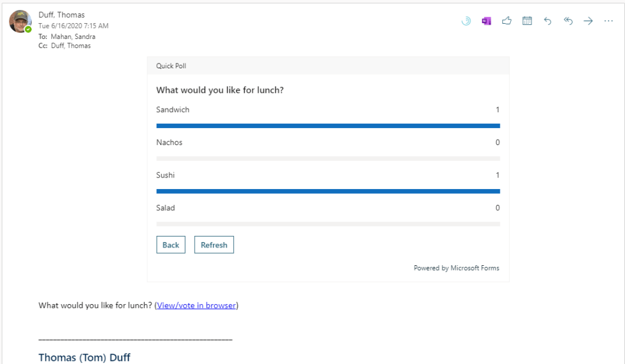
Task: Click Thomas Duff's profile photo
Action: pos(20,21)
